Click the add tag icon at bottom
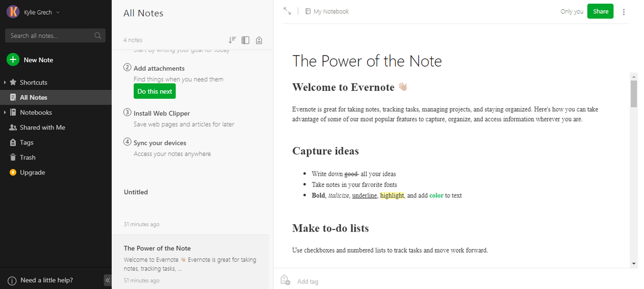644x289 pixels. coord(285,280)
